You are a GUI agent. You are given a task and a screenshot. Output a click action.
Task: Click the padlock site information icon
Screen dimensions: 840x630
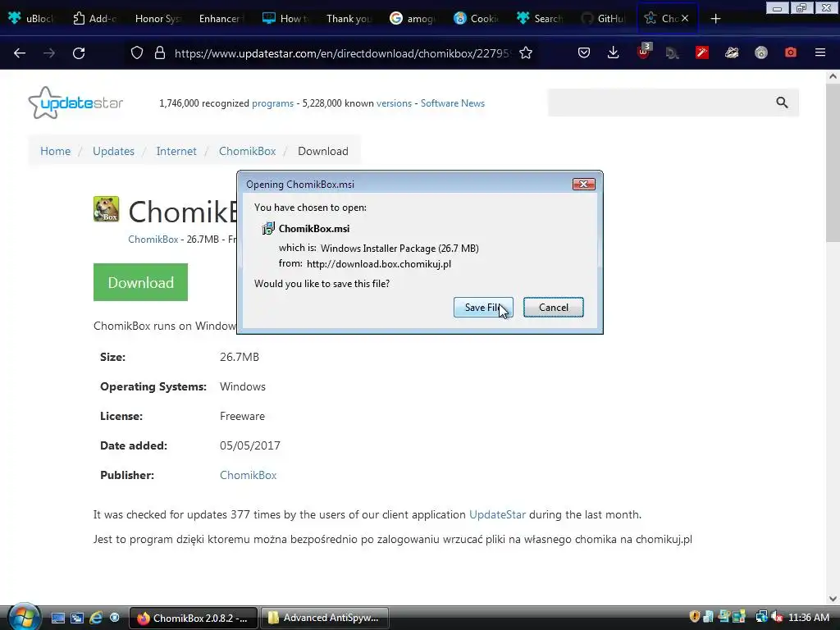click(160, 53)
